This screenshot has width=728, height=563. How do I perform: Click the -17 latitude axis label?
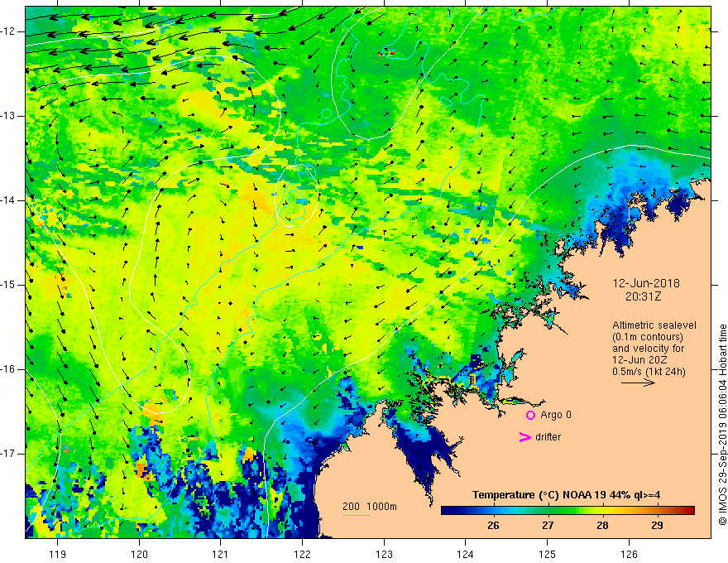(x=9, y=454)
